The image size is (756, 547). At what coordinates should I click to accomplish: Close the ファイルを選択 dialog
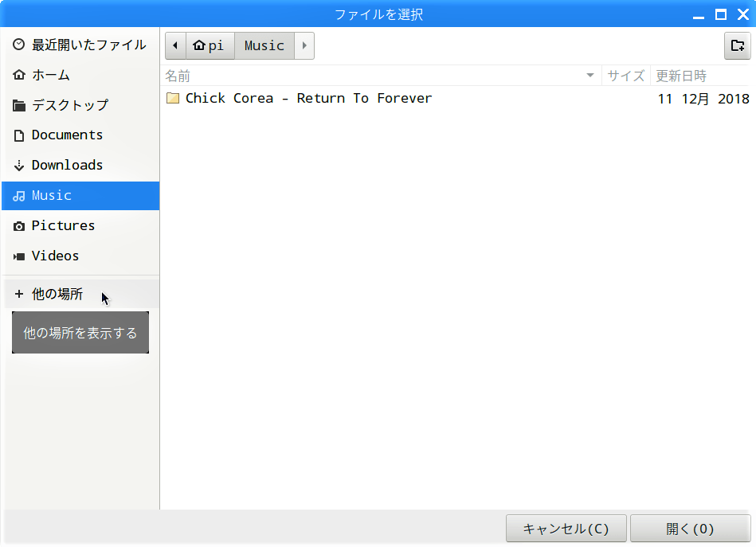point(743,14)
